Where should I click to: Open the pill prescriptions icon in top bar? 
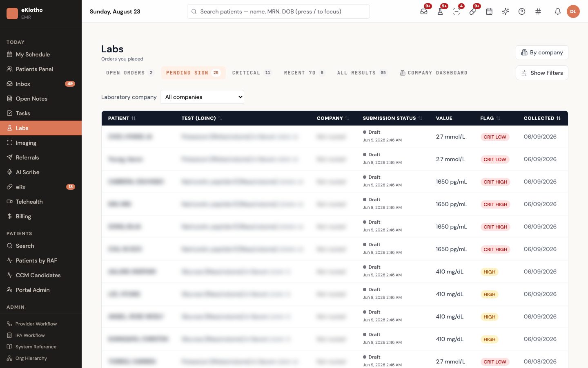click(x=473, y=11)
